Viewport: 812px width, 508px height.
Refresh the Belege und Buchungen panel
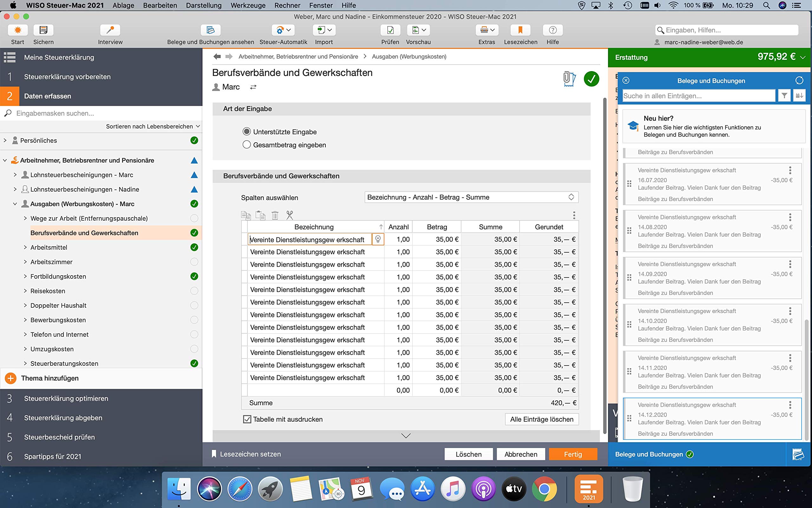(799, 81)
